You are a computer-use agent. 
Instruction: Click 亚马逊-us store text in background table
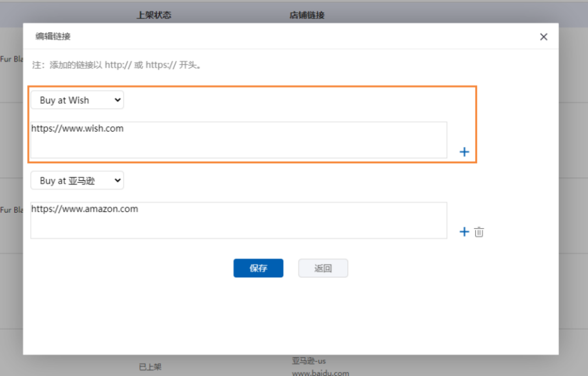[x=309, y=361]
